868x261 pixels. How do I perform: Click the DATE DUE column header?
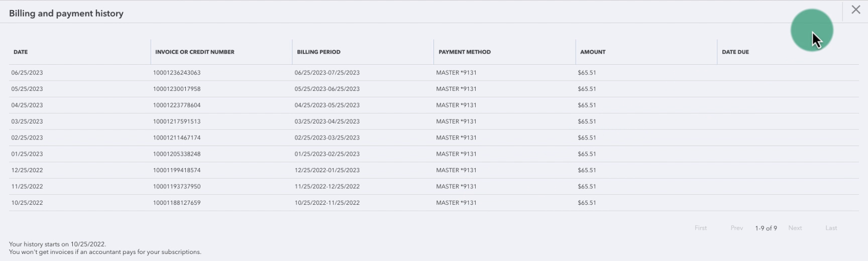point(735,52)
